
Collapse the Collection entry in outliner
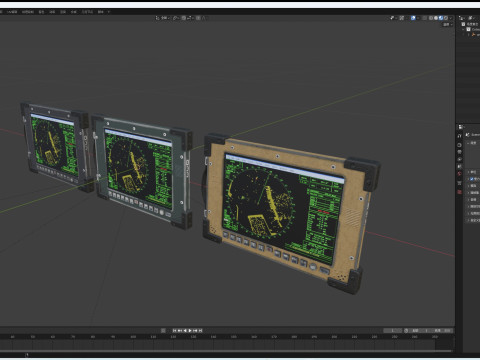coord(463,29)
